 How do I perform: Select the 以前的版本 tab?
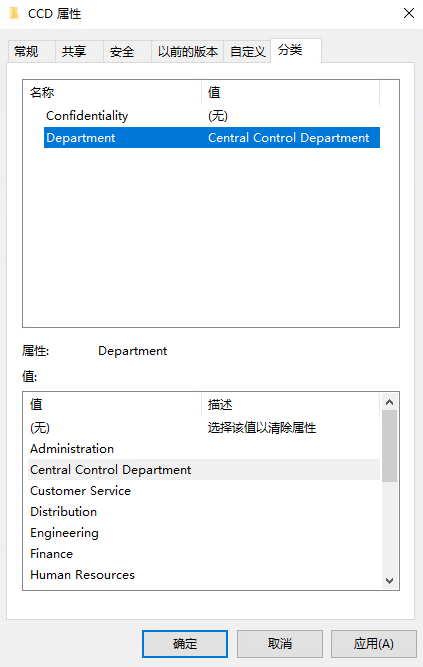pos(187,52)
